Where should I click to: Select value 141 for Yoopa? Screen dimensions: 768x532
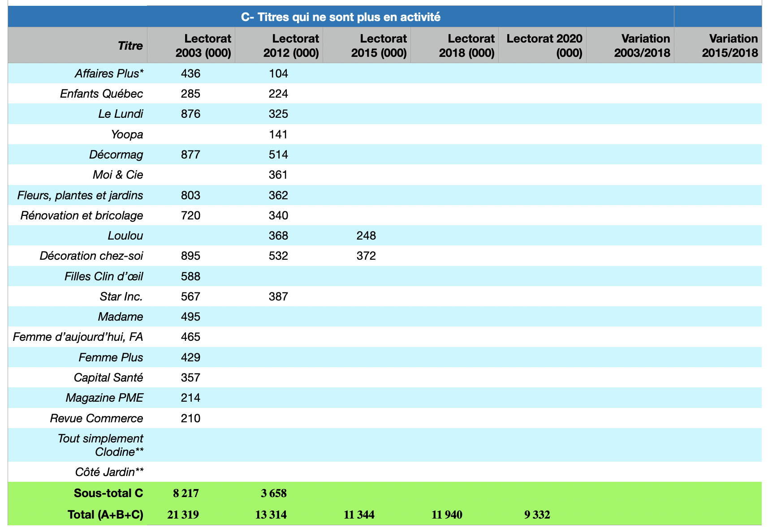pos(279,134)
